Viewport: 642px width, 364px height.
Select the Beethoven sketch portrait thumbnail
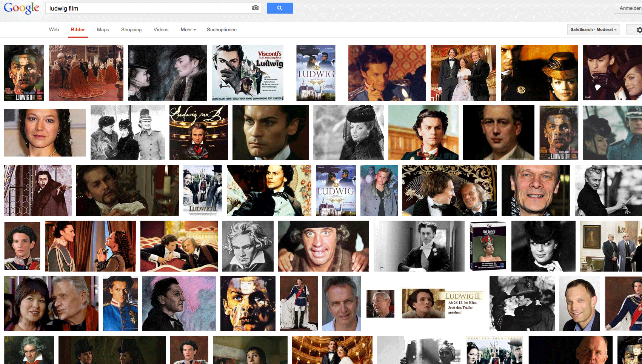coord(248,246)
